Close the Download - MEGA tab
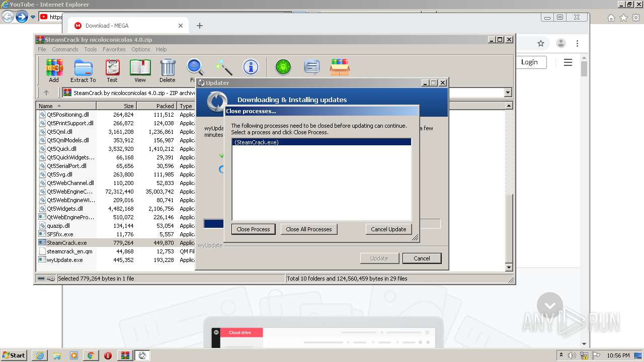Screen dimensions: 644x362 (x=181, y=26)
